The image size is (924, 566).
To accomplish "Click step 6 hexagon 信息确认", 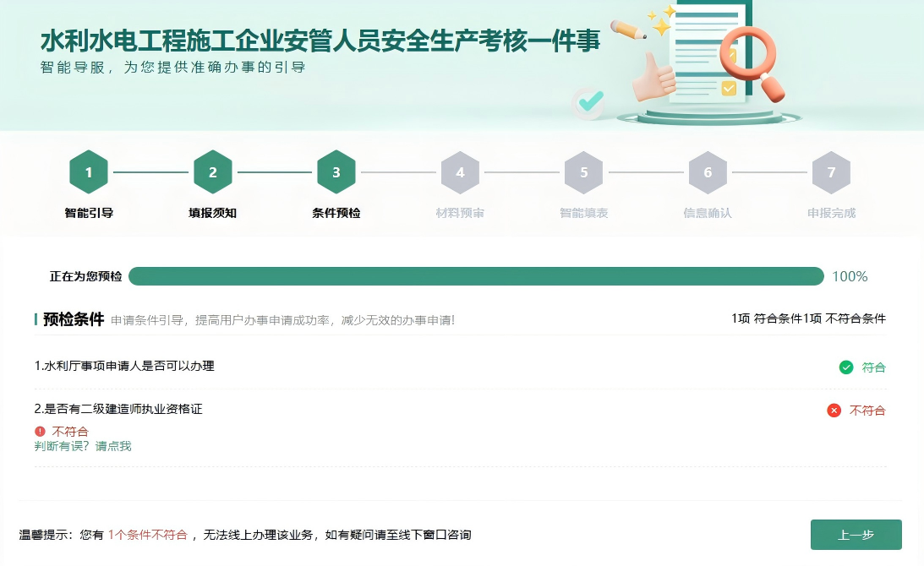I will click(708, 172).
